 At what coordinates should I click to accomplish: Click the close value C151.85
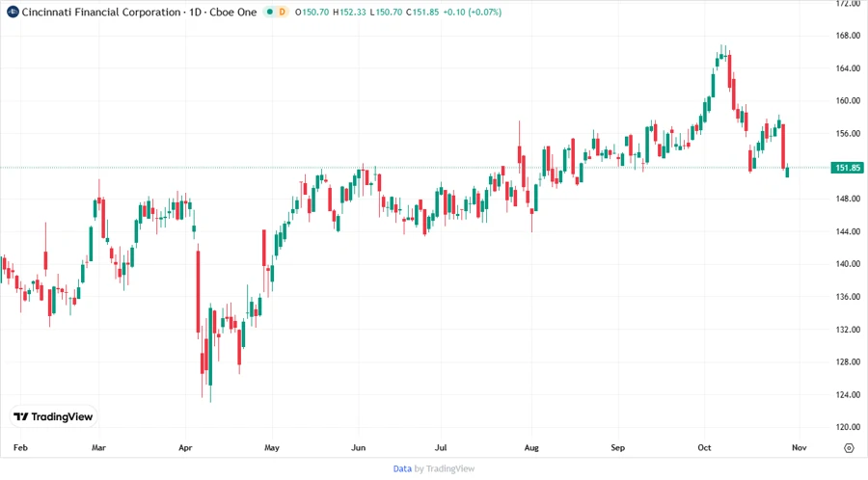coord(422,12)
